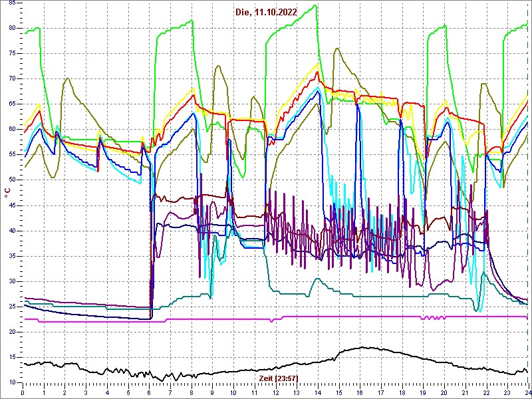Screen dimensions: 532x399
Task: Click the olive curve's peak near hour 2
Action: pos(68,78)
